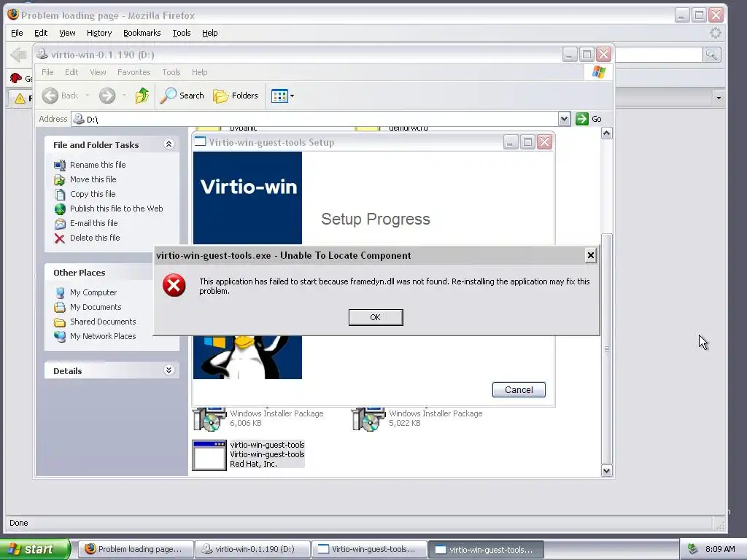Viewport: 747px width, 560px height.
Task: Open Firefox View menu
Action: [x=67, y=33]
